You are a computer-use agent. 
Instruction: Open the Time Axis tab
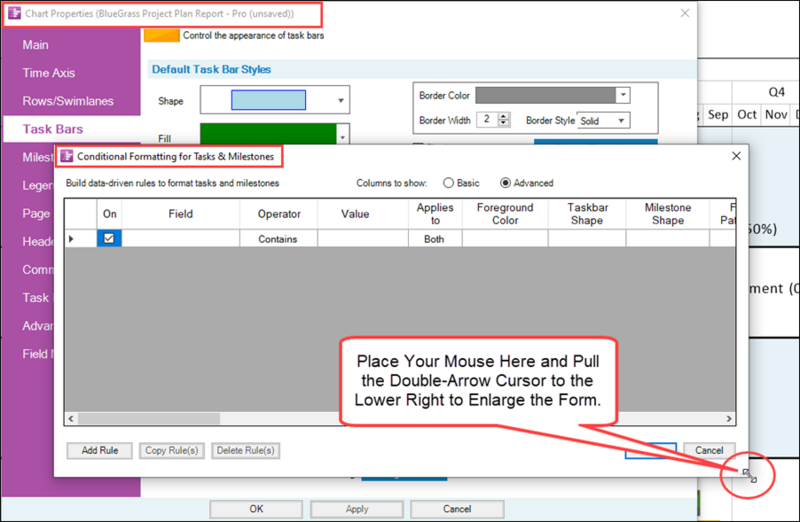point(49,73)
